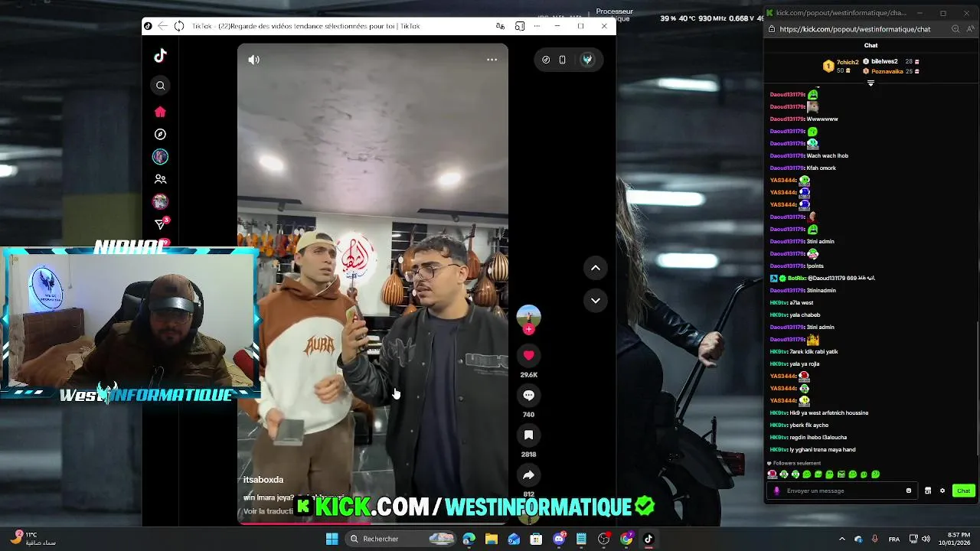The width and height of the screenshot is (980, 551).
Task: Go to previous video with up chevron
Action: pos(595,268)
